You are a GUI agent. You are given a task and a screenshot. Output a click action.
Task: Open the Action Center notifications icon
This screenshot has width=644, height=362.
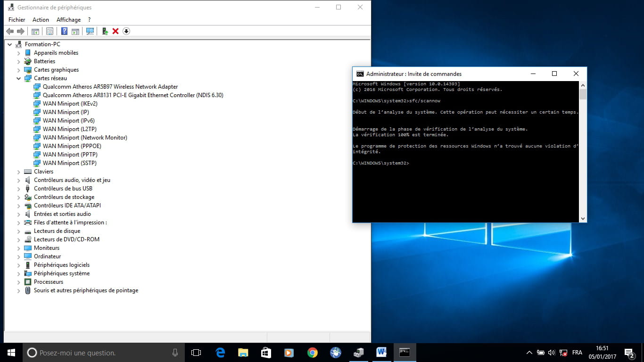(629, 353)
